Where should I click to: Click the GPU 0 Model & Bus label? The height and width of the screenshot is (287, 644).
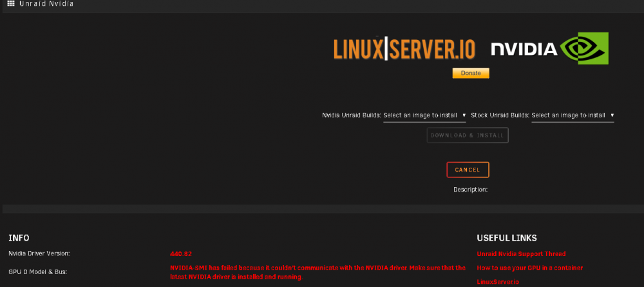(37, 272)
